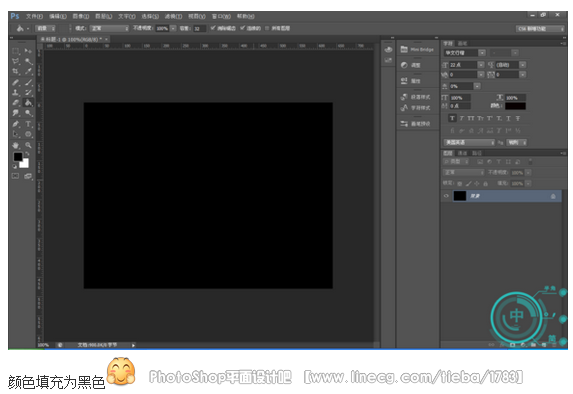Click the lock icon on Background layer

(x=553, y=196)
